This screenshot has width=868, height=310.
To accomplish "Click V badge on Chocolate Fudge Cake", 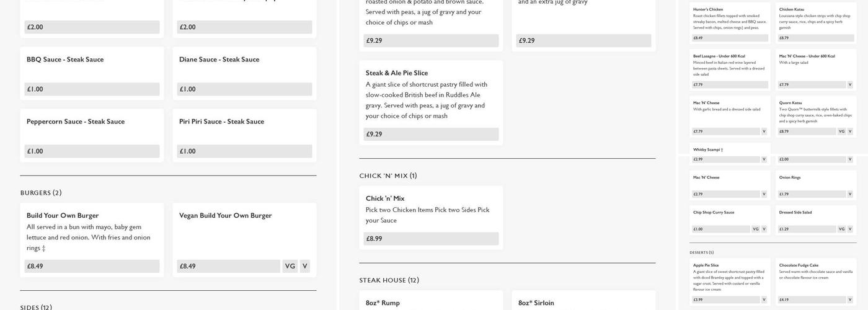I will pos(850,299).
